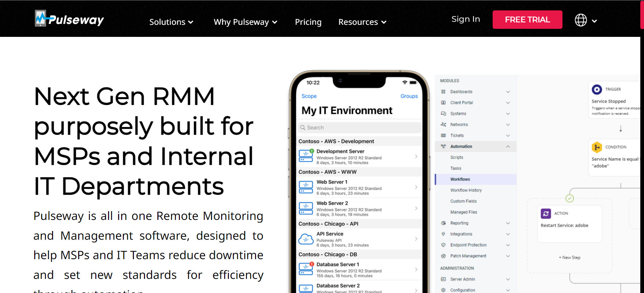Click the Automation module icon
The image size is (644, 293).
443,146
